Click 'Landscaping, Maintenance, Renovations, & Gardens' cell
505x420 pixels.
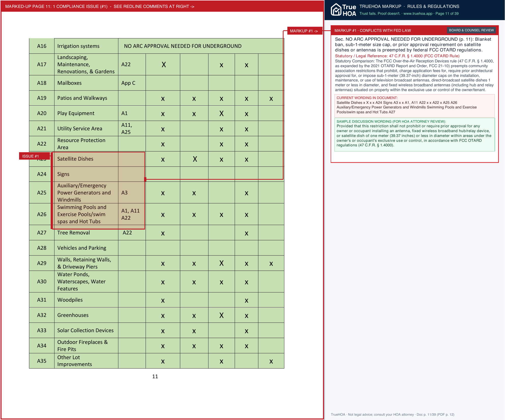(x=86, y=64)
